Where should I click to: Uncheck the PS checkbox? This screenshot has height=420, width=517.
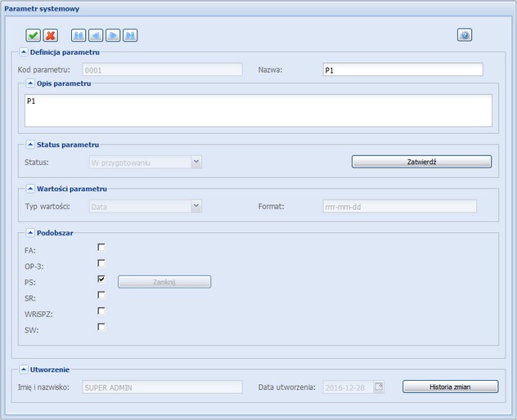[101, 279]
